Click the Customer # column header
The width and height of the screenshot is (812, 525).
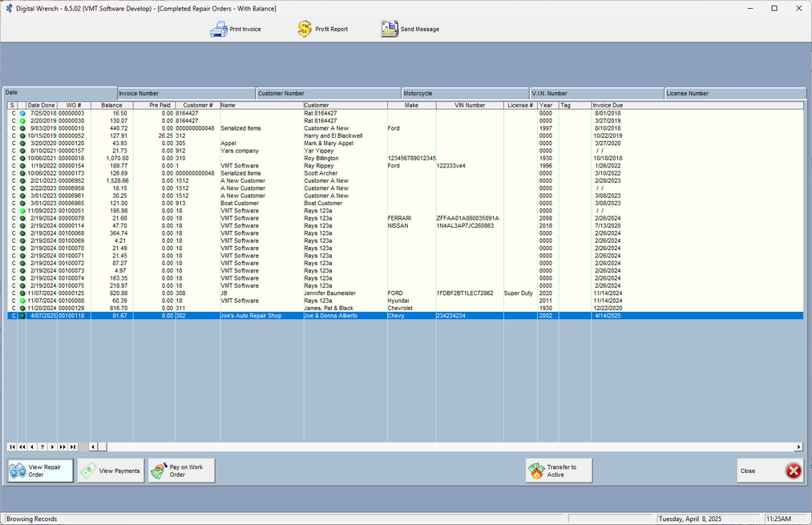coord(198,105)
